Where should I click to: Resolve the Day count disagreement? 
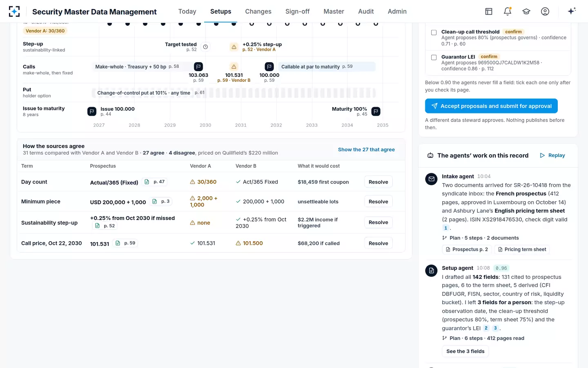[378, 182]
